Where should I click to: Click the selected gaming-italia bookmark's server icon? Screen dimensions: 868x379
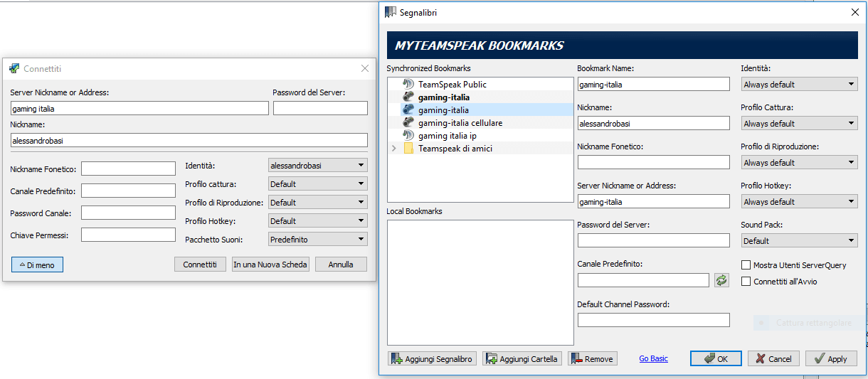click(408, 110)
